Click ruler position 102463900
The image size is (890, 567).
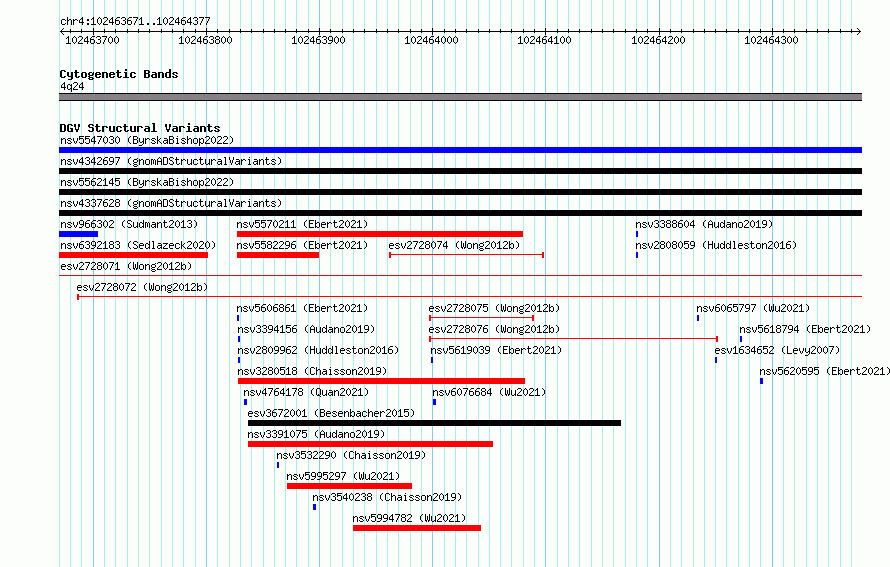click(318, 40)
